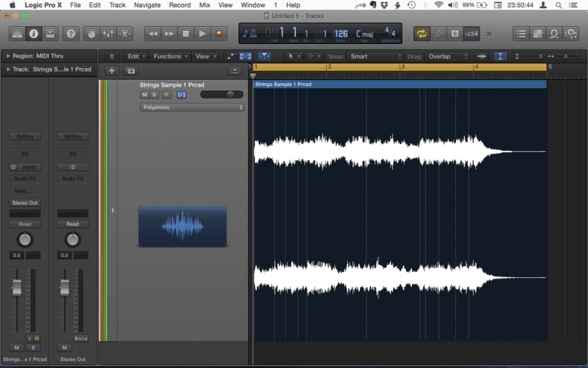Screen dimensions: 588x368
Task: Open the Library panel icon
Action: tap(17, 34)
